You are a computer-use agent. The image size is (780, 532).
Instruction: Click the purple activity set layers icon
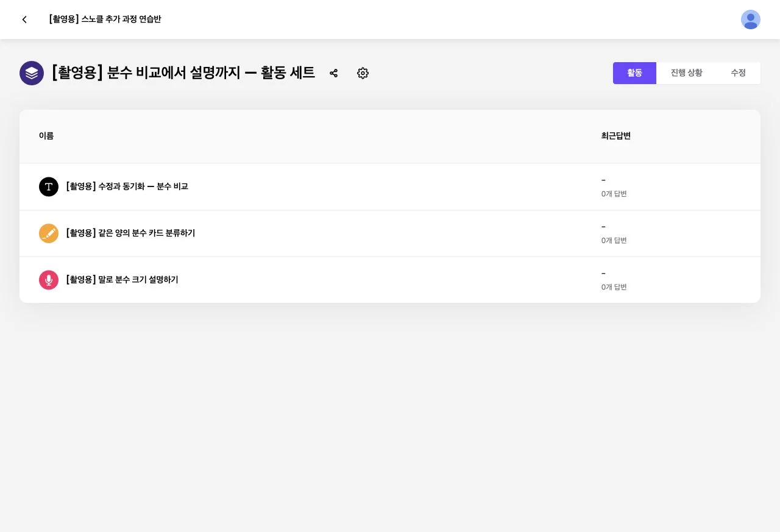point(32,73)
